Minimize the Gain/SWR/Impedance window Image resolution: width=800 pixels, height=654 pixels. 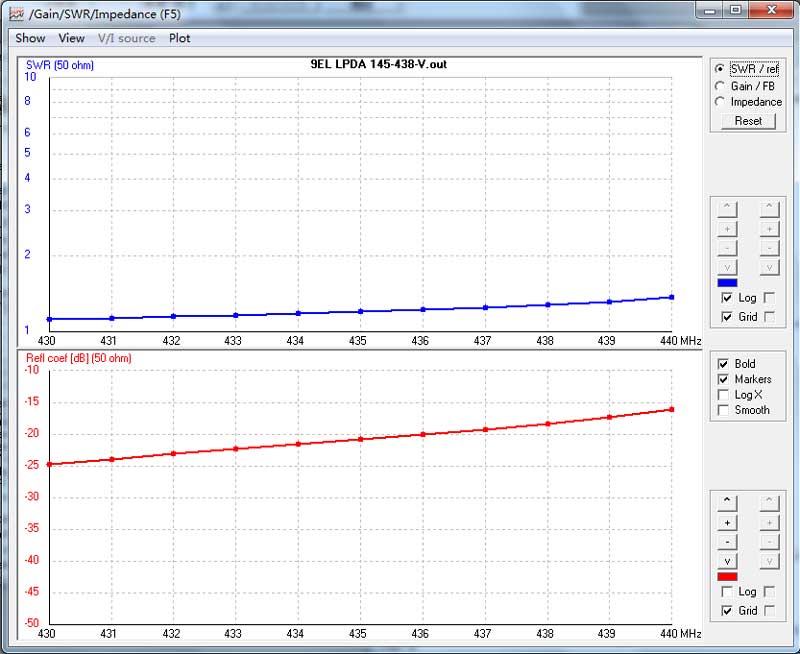[710, 11]
